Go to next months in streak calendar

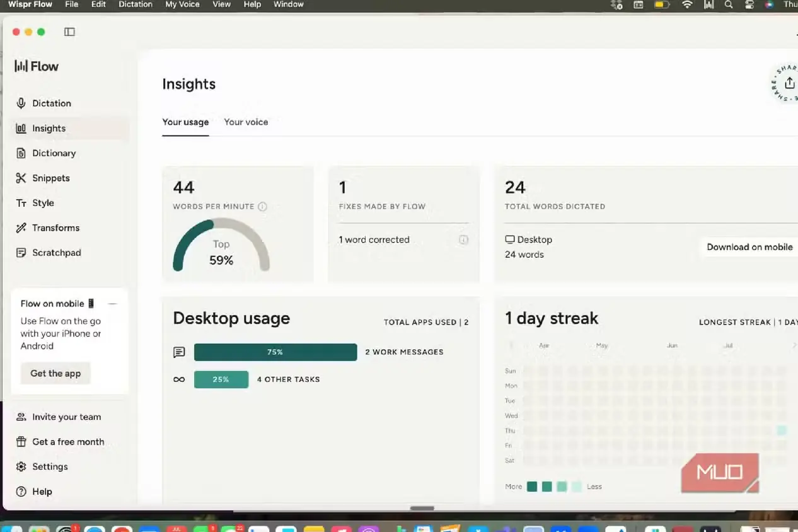pyautogui.click(x=795, y=345)
